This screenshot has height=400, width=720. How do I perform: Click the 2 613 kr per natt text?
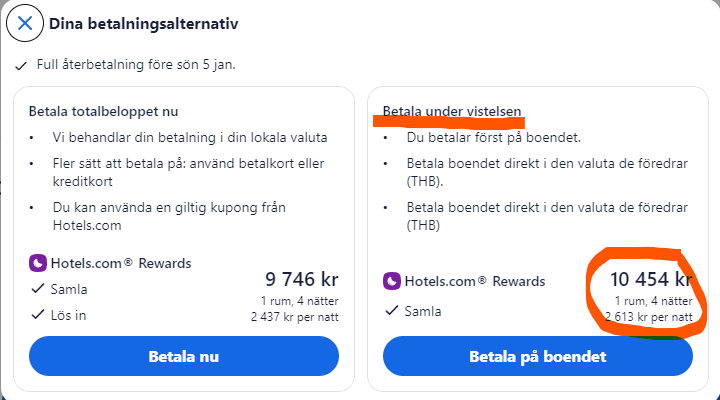649,317
